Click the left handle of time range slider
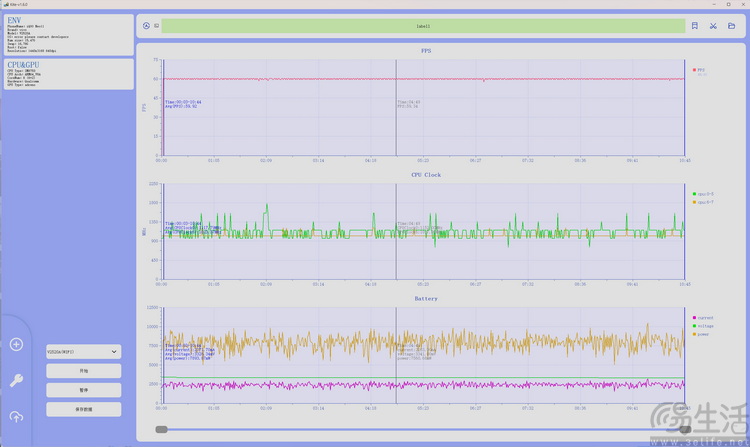750x447 pixels. coord(161,429)
